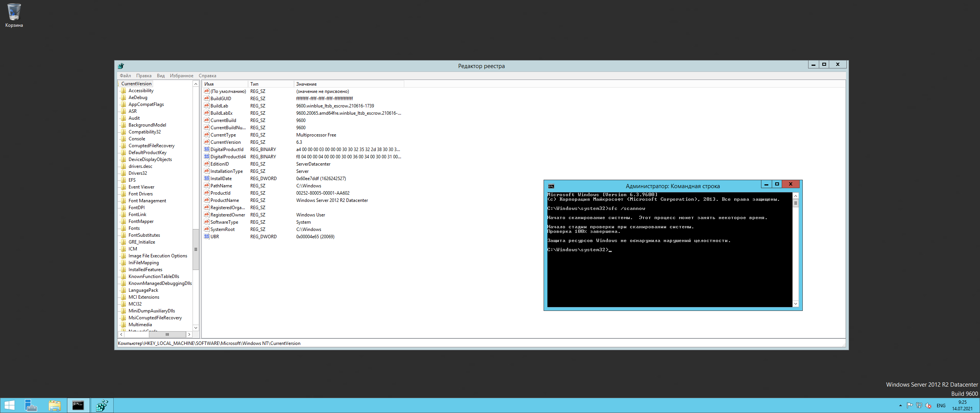Open the Файл menu
Image resolution: width=980 pixels, height=413 pixels.
pyautogui.click(x=125, y=76)
